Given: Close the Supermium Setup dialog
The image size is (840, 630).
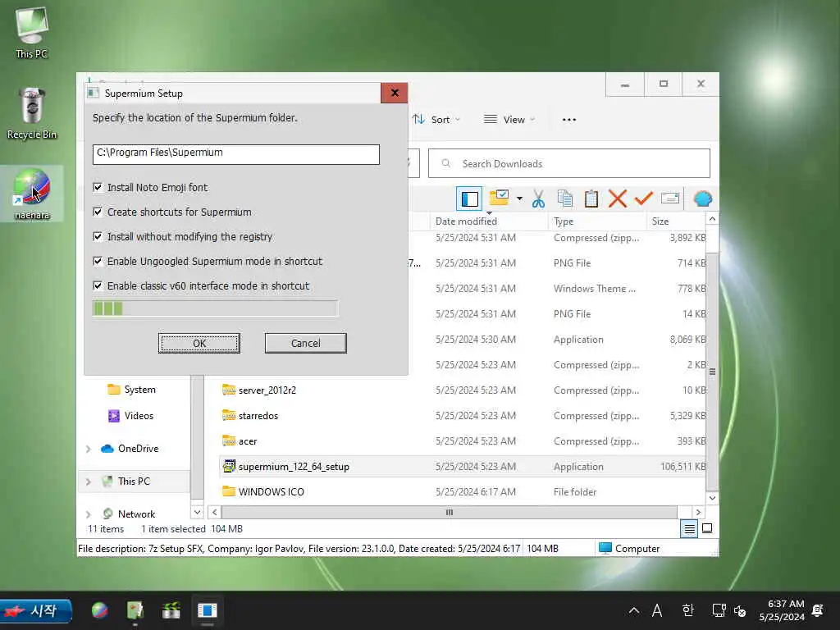Looking at the screenshot, I should 395,94.
